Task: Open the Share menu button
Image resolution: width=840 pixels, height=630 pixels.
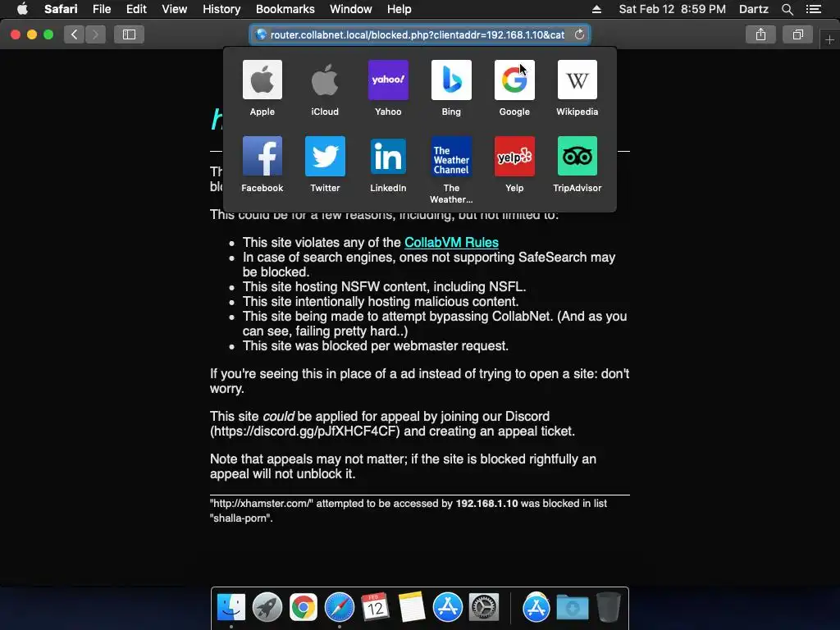Action: tap(760, 34)
